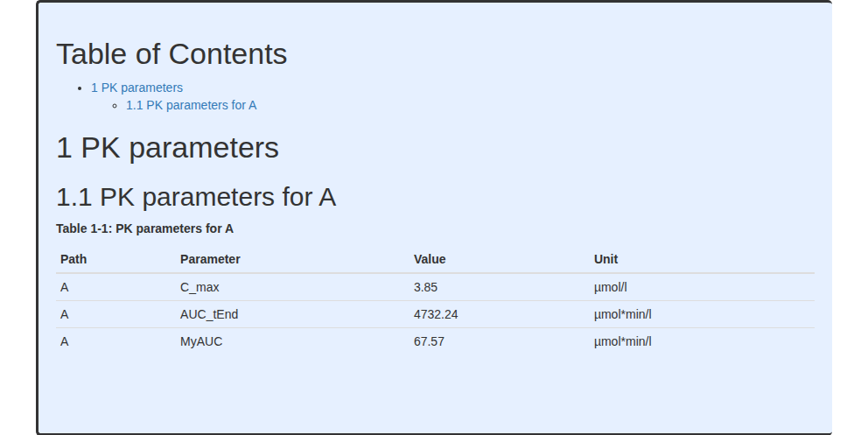Click the '1.1 PK parameters for A' heading
The image size is (868, 435).
point(196,197)
